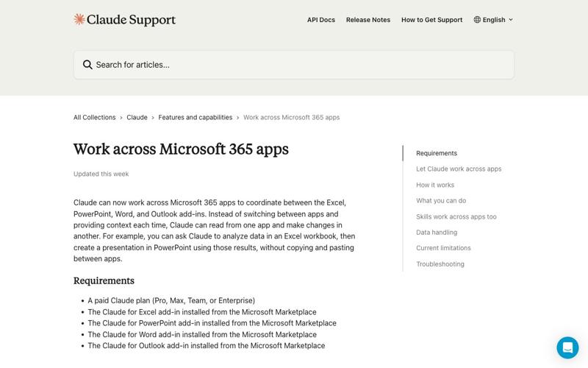The width and height of the screenshot is (588, 368).
Task: Click the Requirements section heading in article
Action: tap(104, 280)
